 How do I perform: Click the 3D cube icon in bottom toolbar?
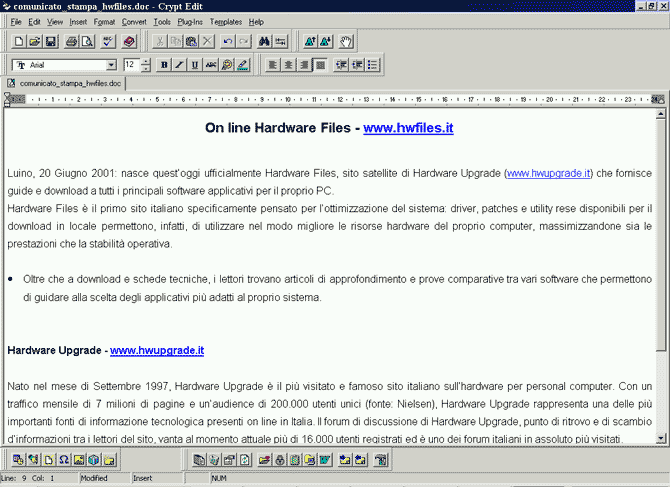(94, 460)
